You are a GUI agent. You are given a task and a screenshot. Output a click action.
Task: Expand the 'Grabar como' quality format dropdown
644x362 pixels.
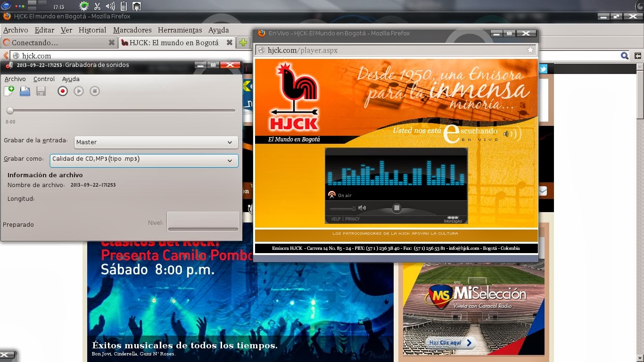point(144,160)
